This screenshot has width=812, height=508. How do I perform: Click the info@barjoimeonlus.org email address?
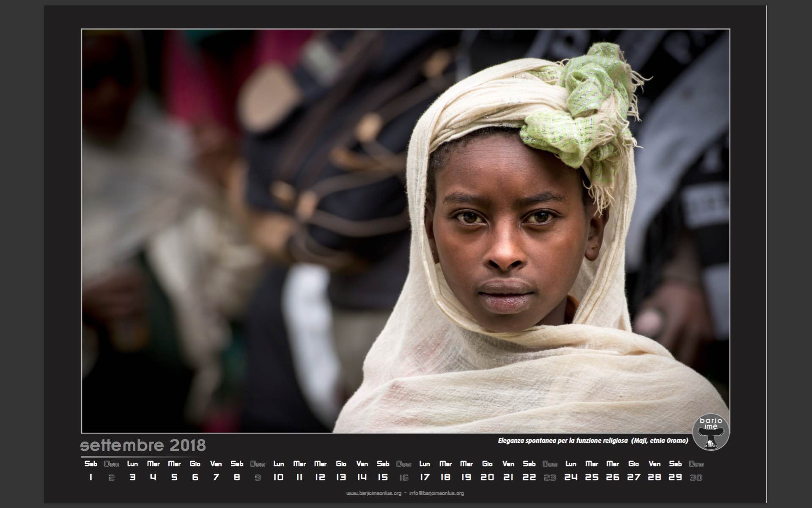[436, 493]
